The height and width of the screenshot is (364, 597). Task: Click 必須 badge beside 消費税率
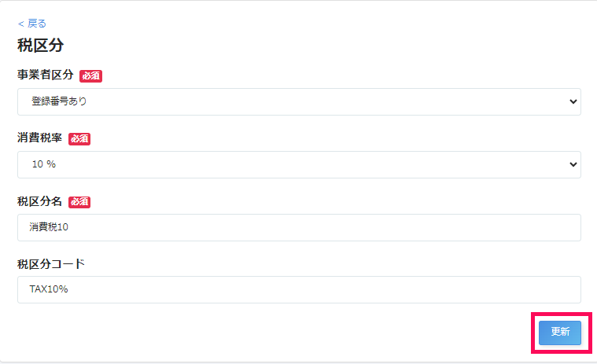[79, 139]
